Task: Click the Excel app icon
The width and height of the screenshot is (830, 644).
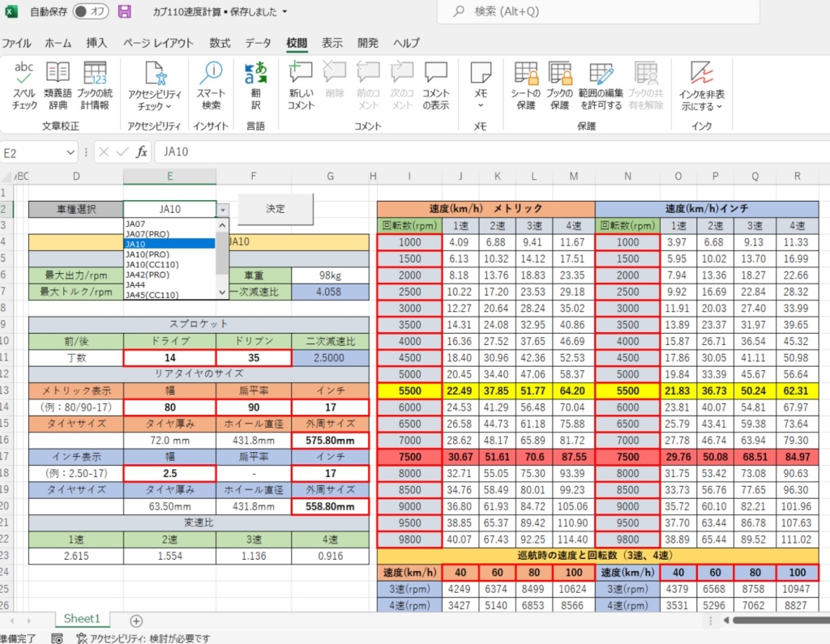Action: (x=11, y=11)
